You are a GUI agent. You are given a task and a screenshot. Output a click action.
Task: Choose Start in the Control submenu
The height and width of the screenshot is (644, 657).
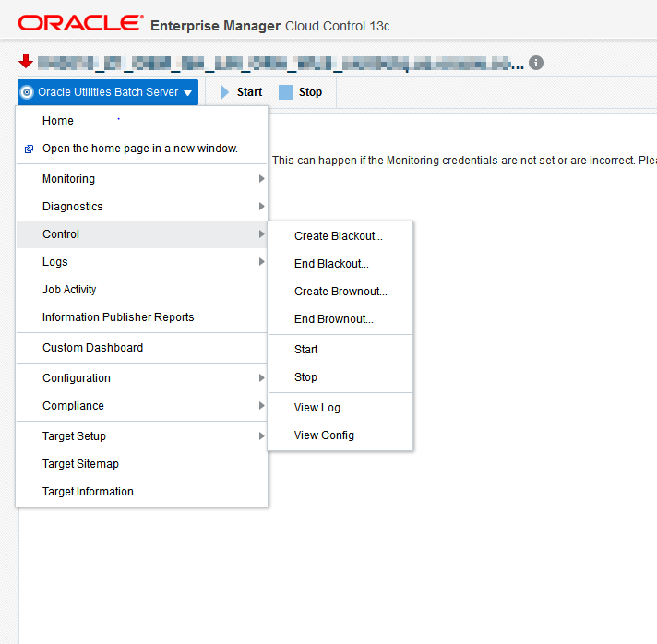pos(340,350)
